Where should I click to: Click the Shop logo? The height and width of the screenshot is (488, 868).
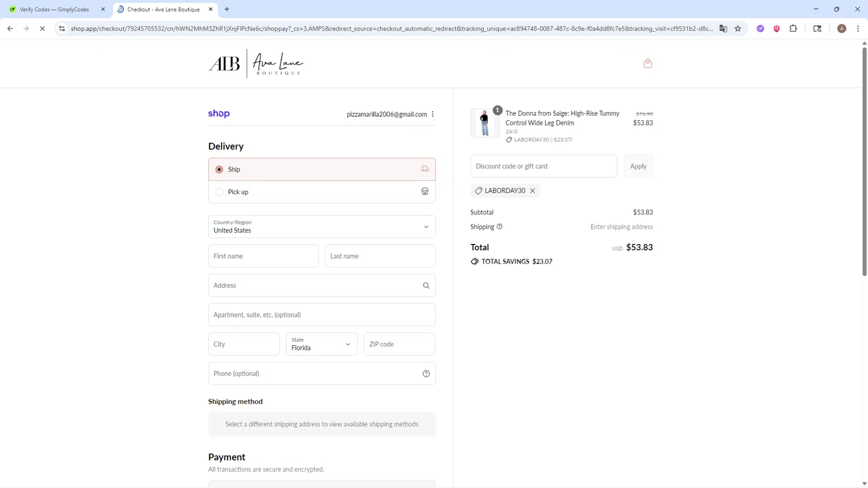coord(219,113)
